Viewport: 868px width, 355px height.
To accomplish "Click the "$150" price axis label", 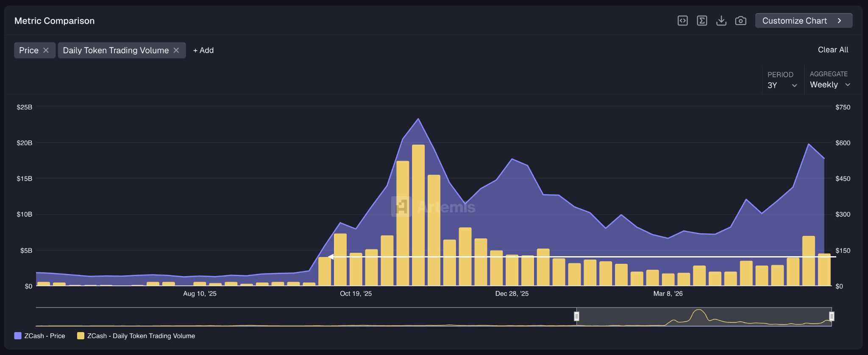I will (x=843, y=251).
